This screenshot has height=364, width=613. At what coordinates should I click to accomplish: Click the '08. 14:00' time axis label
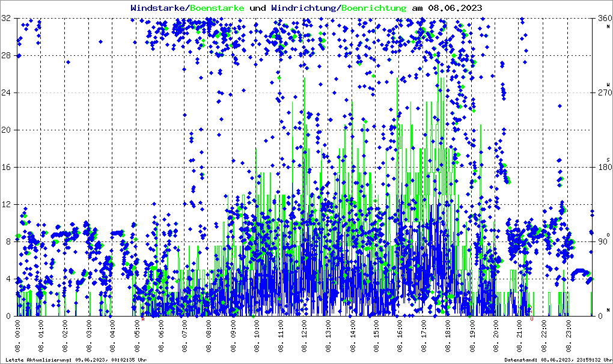point(352,336)
